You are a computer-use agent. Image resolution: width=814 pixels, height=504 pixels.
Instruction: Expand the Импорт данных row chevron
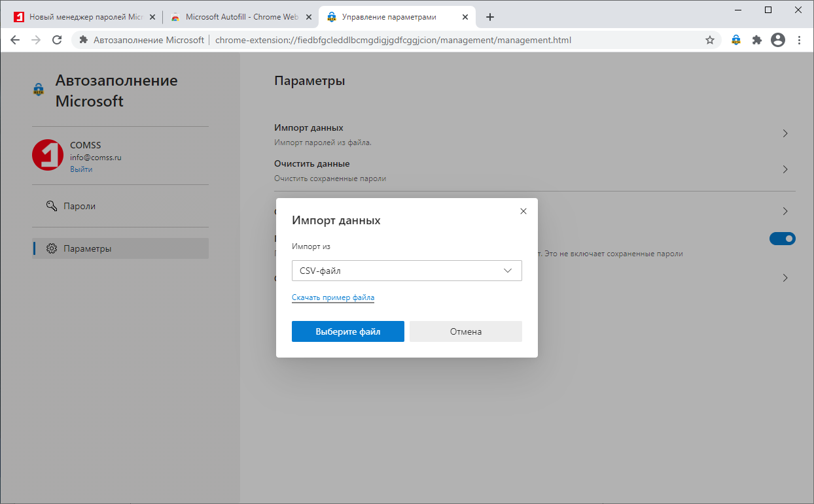785,133
